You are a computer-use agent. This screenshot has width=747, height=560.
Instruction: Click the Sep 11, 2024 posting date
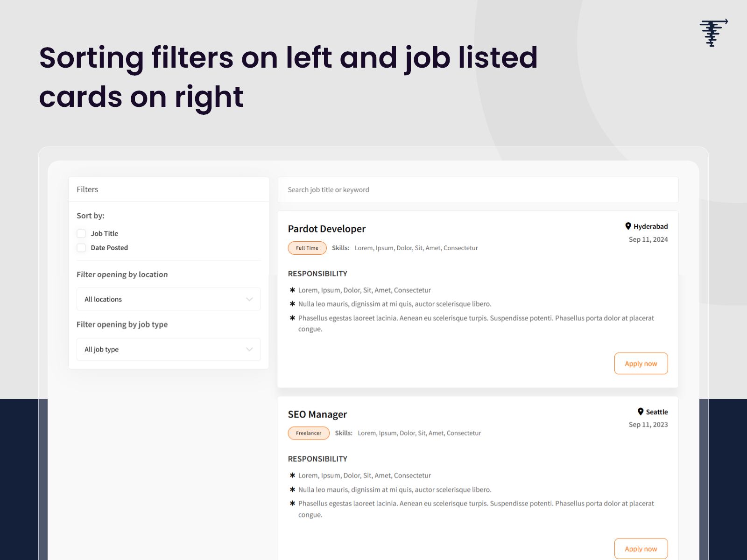648,239
